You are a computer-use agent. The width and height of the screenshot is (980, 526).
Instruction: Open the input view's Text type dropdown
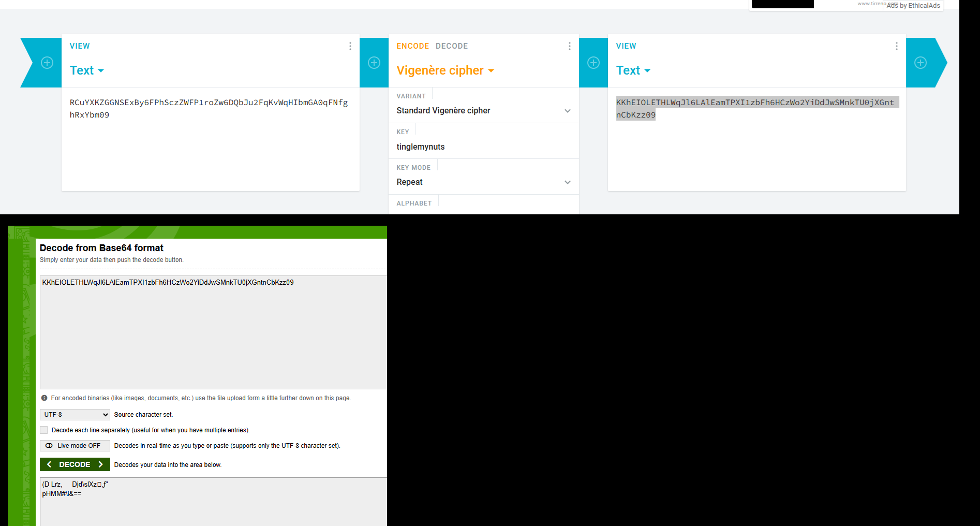point(87,70)
